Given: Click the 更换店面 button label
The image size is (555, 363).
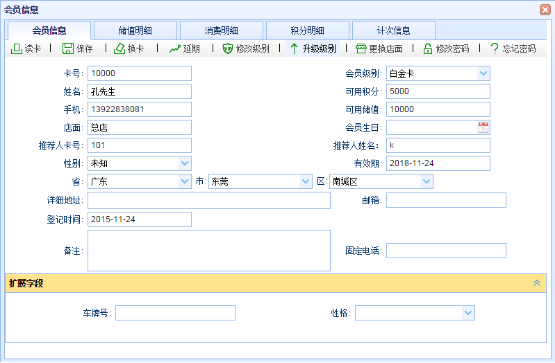Looking at the screenshot, I should click(386, 49).
